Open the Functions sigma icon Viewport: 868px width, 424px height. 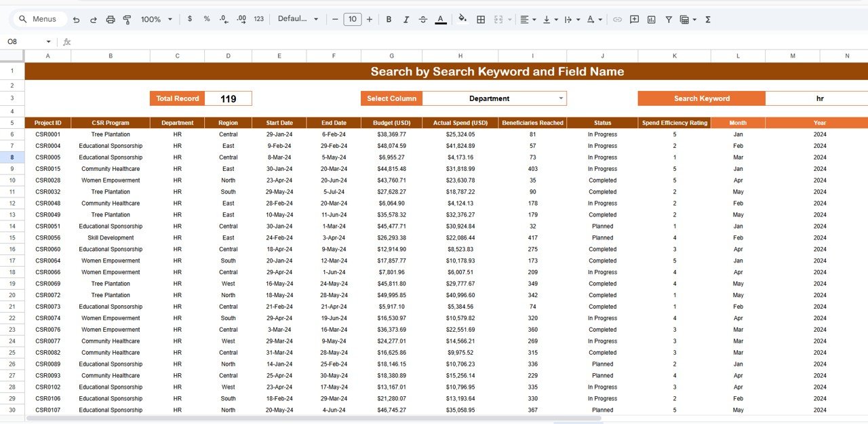[708, 20]
